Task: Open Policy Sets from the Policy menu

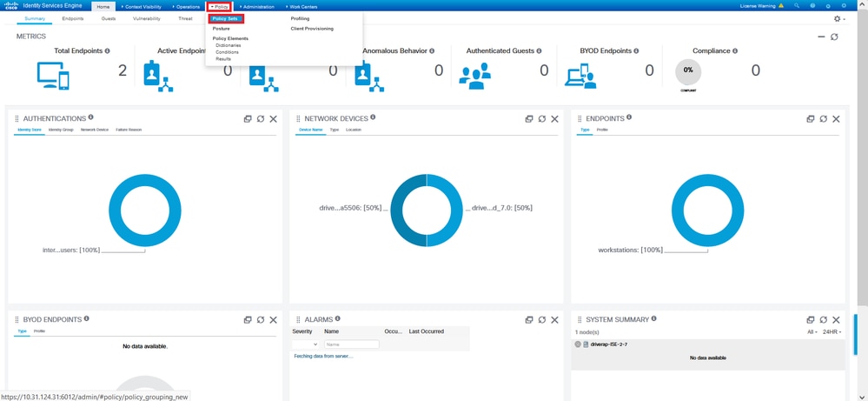Action: click(x=225, y=18)
